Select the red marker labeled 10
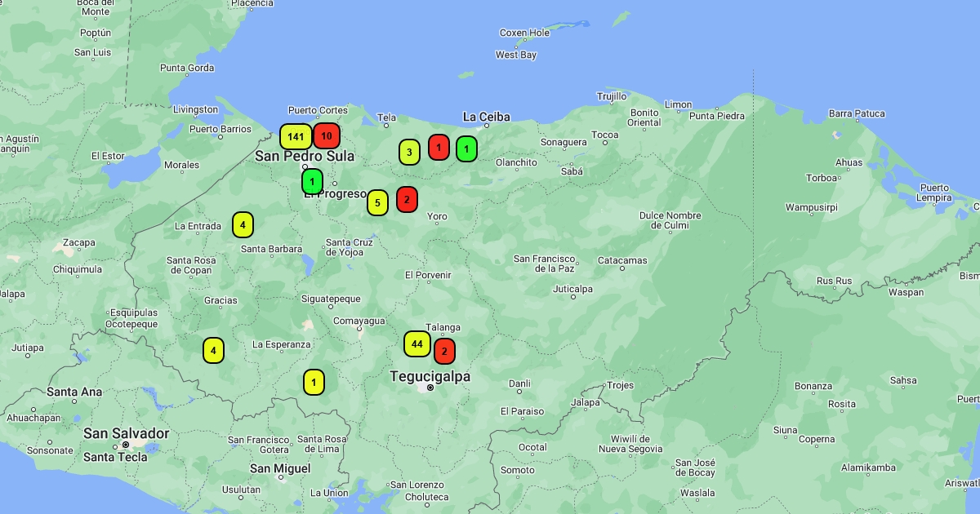The image size is (980, 514). click(x=327, y=135)
